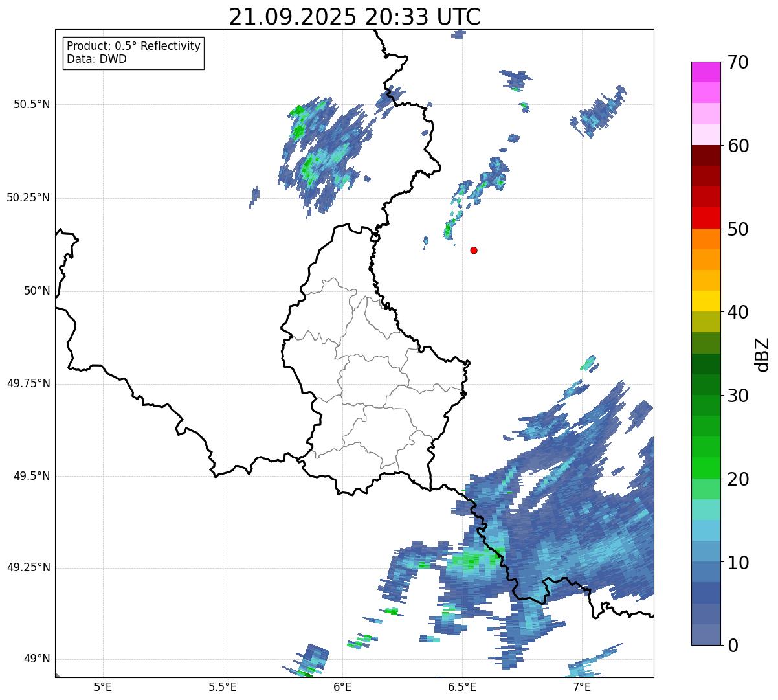Click the red station marker dot
Screen dimensions: 778x700
click(474, 250)
